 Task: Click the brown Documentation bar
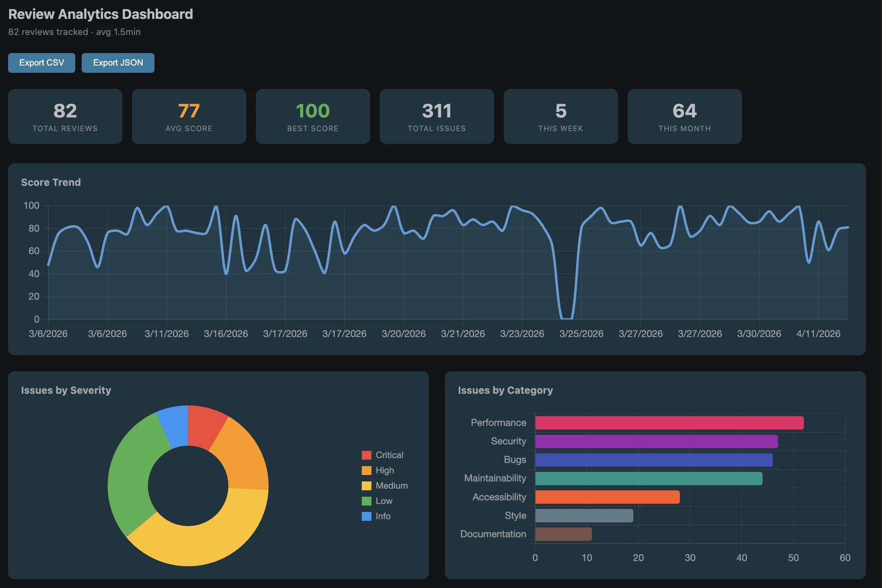[x=563, y=534]
